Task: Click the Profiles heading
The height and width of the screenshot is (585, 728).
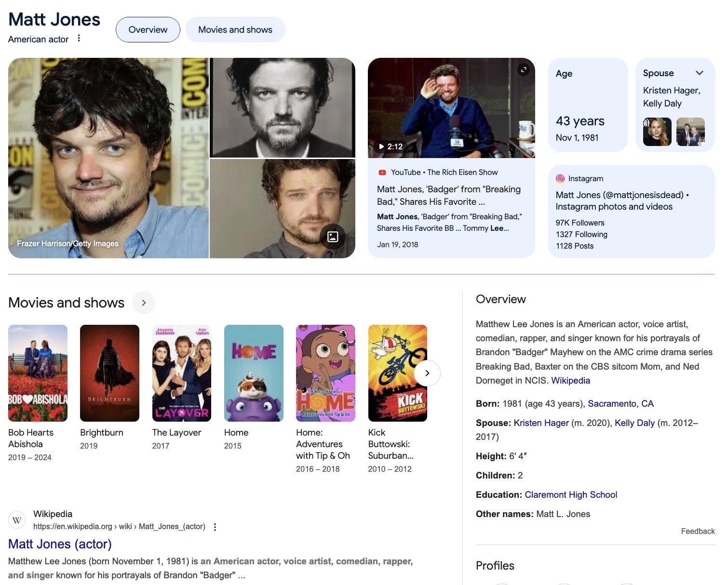Action: pos(495,566)
